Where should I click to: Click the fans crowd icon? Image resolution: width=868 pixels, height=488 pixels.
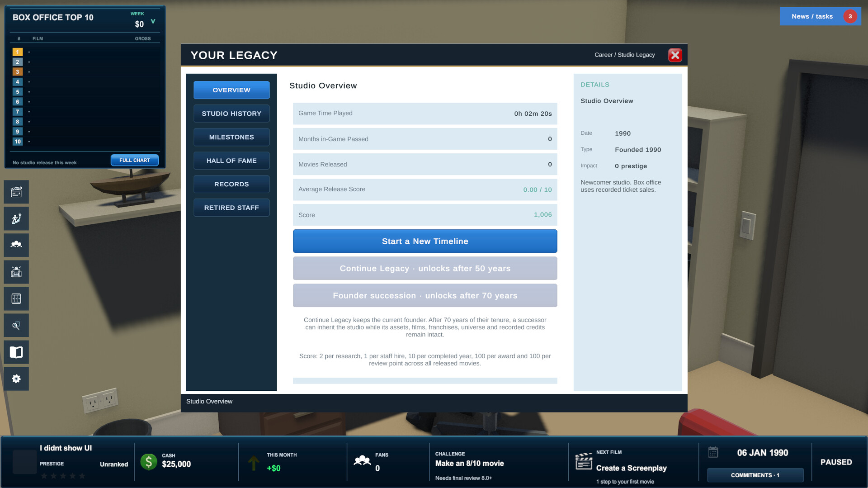click(362, 461)
